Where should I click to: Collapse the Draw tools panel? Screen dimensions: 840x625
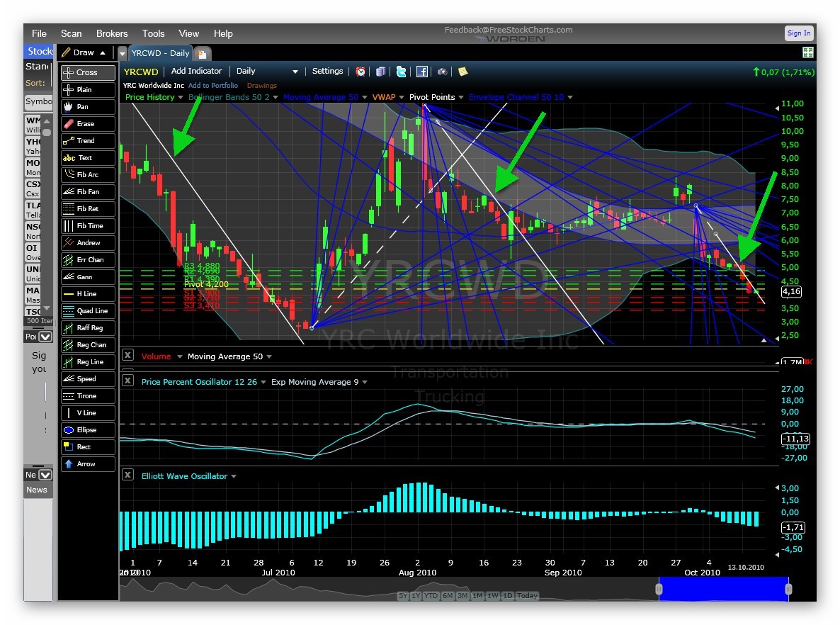[103, 52]
